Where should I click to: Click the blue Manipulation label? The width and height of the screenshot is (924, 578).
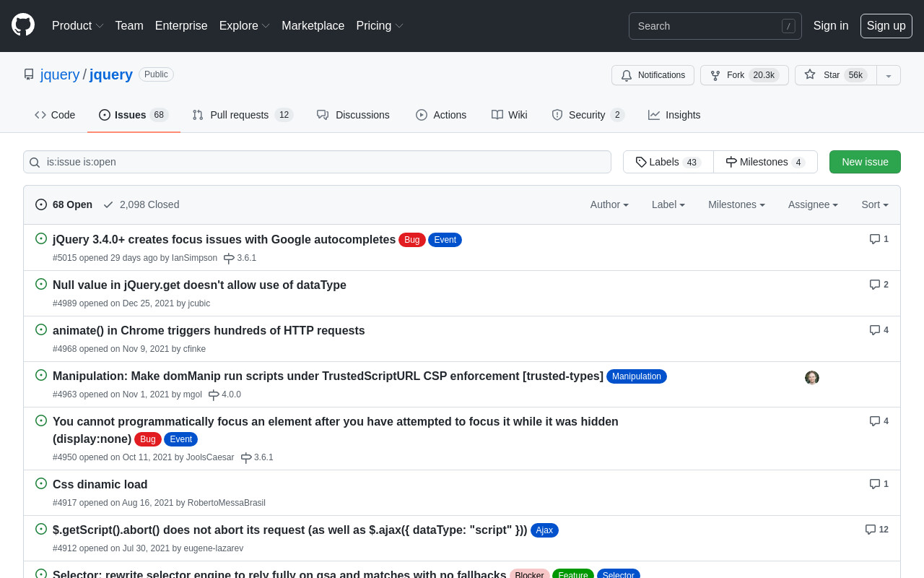point(637,376)
